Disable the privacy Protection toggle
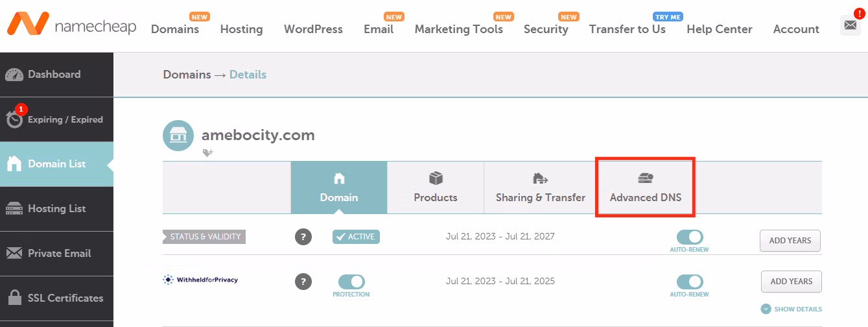 pyautogui.click(x=351, y=282)
